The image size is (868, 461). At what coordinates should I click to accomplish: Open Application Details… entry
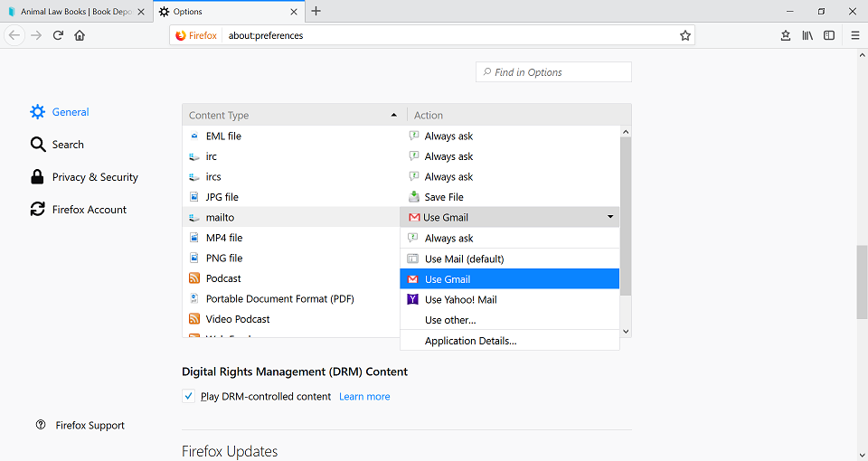(x=470, y=341)
